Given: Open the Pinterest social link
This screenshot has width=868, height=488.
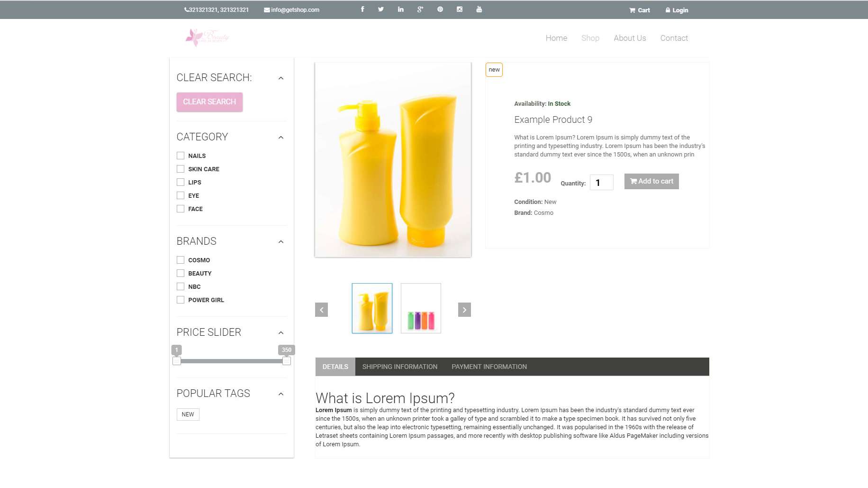Looking at the screenshot, I should (x=440, y=9).
